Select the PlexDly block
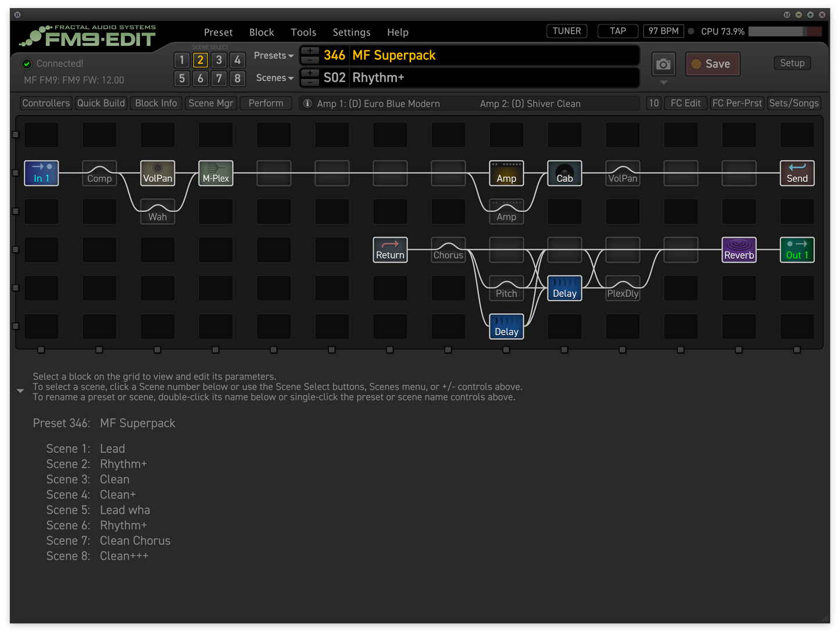Viewport: 840px width, 635px height. pos(623,288)
